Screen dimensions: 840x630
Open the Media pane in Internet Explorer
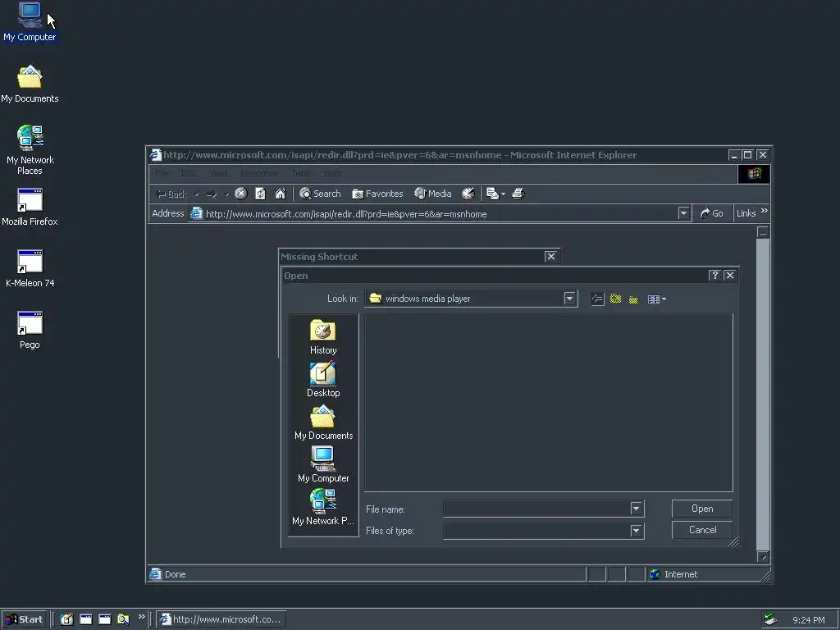point(433,194)
